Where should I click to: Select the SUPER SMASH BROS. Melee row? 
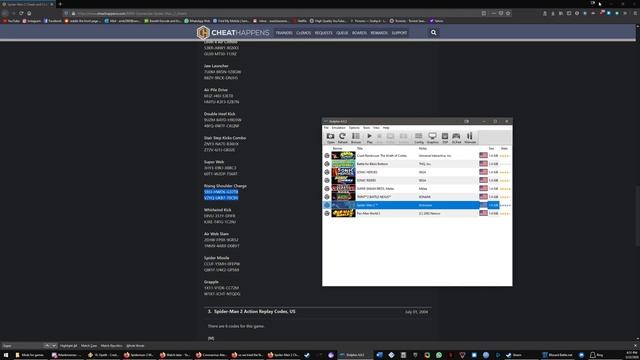417,188
